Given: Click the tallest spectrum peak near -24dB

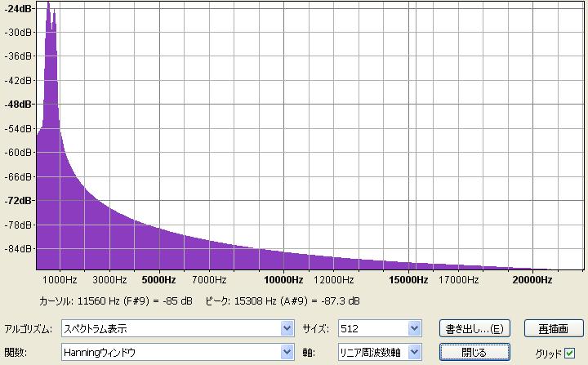Looking at the screenshot, I should click(x=49, y=7).
